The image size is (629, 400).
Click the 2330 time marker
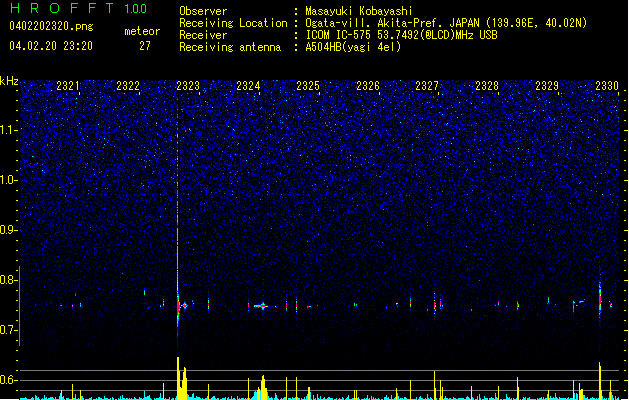607,85
